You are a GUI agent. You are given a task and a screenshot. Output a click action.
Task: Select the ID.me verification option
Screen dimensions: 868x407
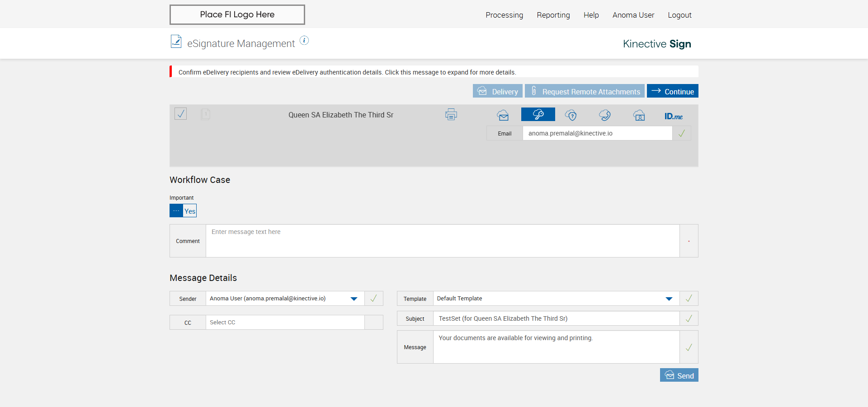click(x=673, y=116)
